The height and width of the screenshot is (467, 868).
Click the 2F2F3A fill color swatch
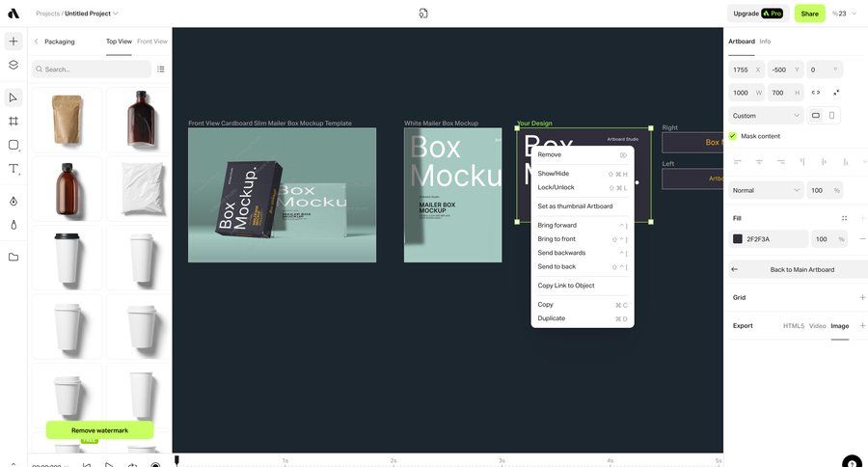click(x=738, y=238)
